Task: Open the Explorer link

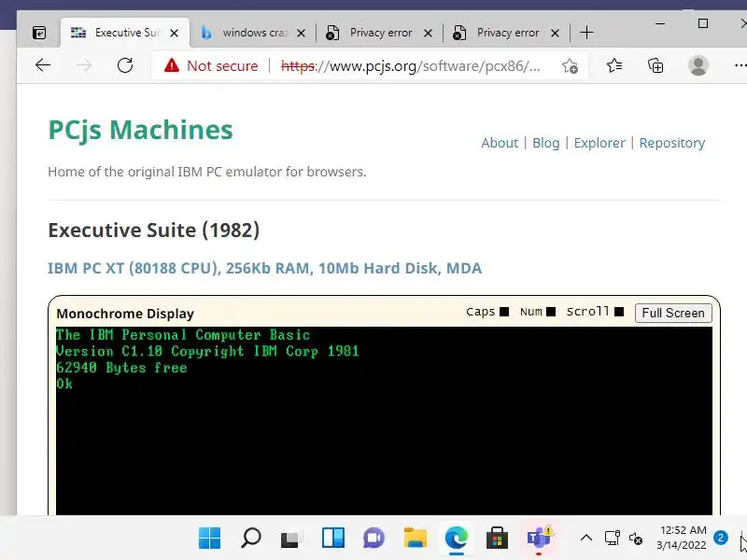Action: pyautogui.click(x=599, y=143)
